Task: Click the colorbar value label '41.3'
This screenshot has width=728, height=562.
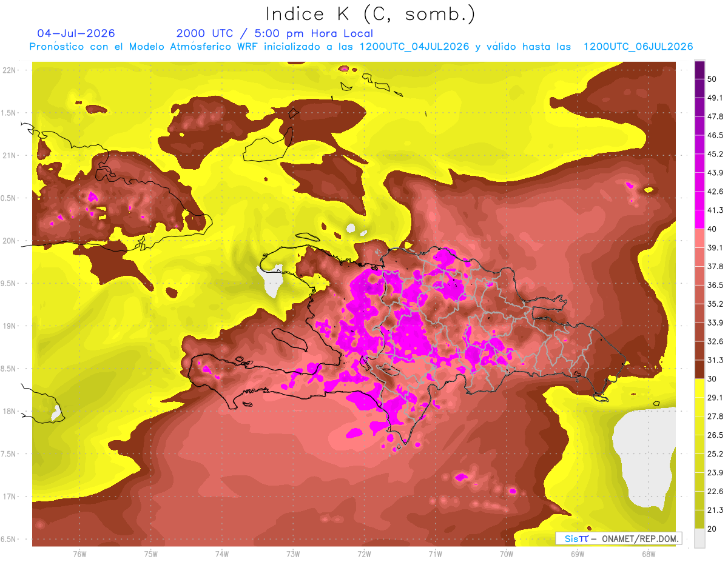Action: (x=715, y=210)
